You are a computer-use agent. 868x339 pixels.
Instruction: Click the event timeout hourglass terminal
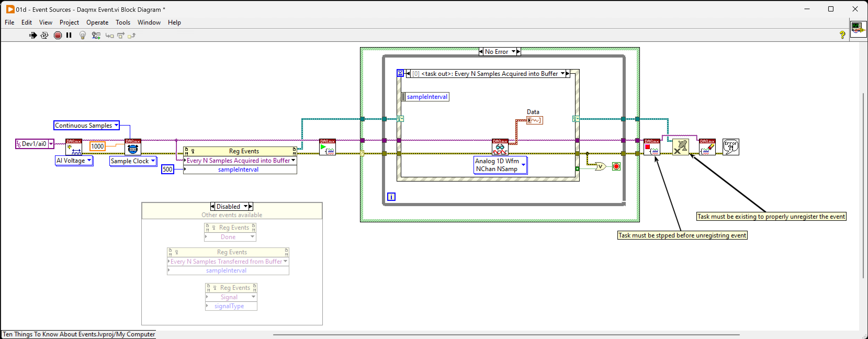(x=400, y=73)
